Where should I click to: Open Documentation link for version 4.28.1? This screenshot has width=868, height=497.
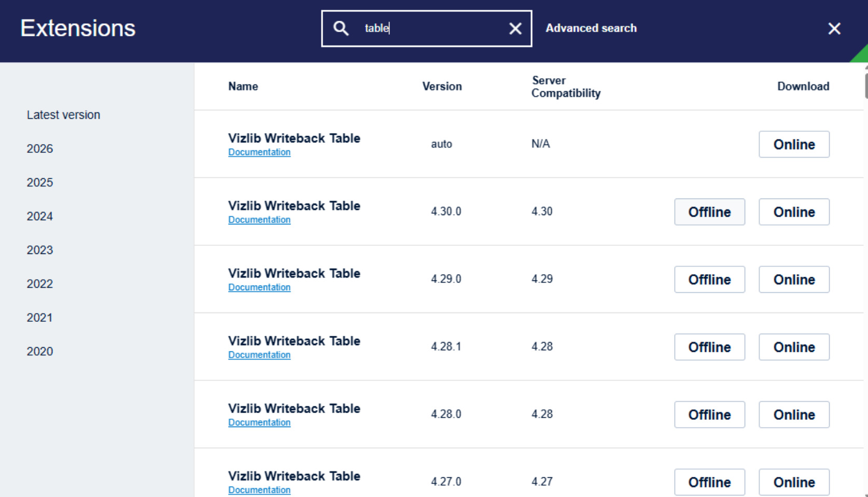[259, 355]
